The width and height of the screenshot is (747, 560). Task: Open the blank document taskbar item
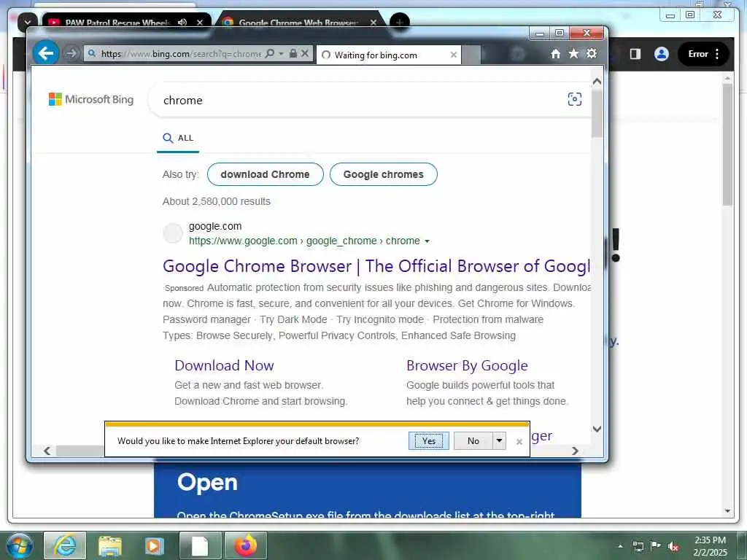coord(200,545)
